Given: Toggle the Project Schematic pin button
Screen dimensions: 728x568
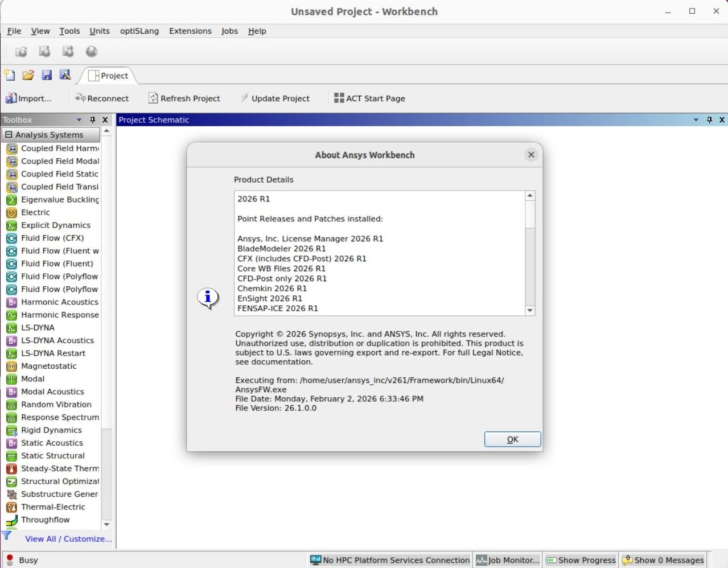Looking at the screenshot, I should click(709, 120).
